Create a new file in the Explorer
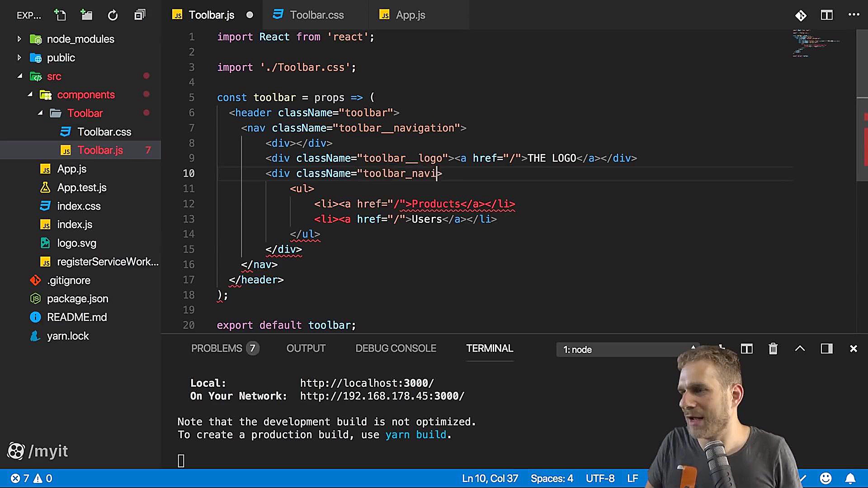Image resolution: width=868 pixels, height=488 pixels. pyautogui.click(x=60, y=15)
